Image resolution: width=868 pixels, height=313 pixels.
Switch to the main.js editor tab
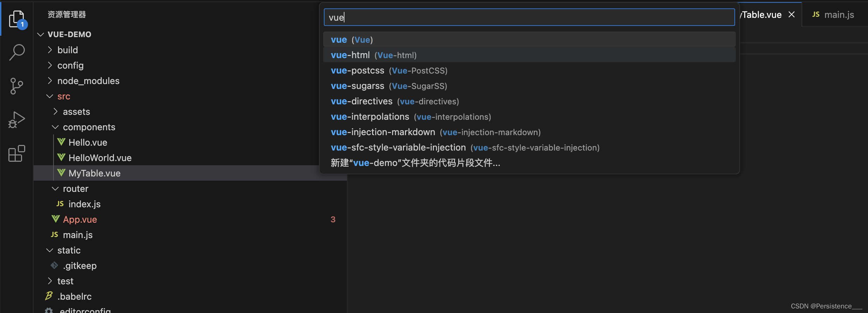pyautogui.click(x=834, y=14)
